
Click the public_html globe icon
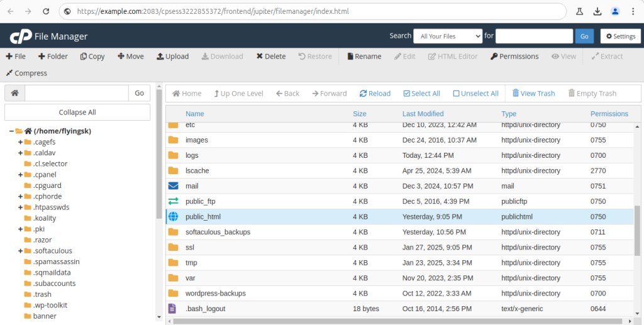174,217
